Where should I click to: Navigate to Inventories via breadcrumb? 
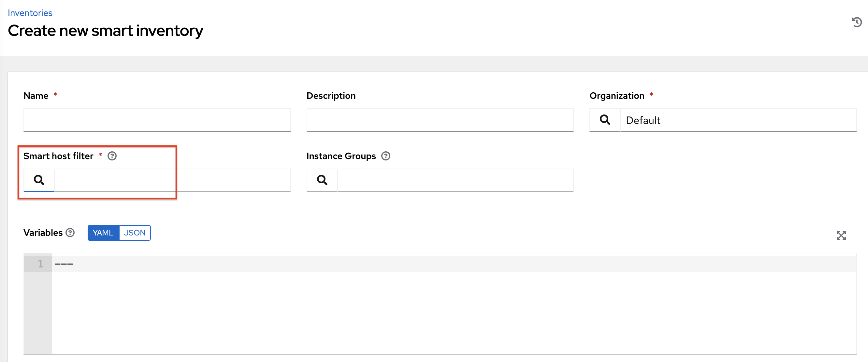tap(30, 12)
